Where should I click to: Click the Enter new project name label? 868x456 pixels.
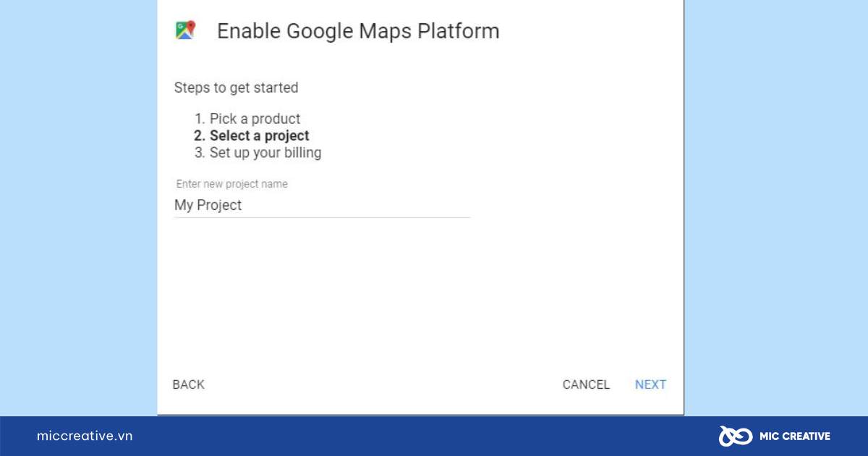click(x=231, y=184)
